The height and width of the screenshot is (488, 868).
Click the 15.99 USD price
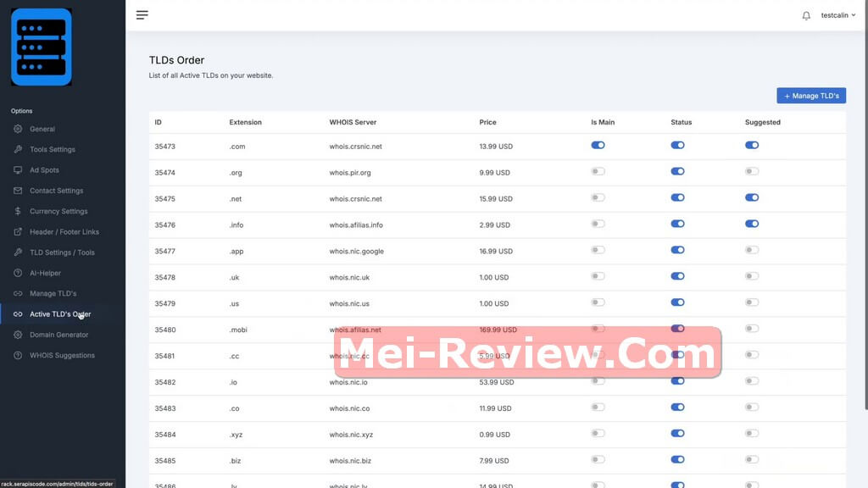[x=496, y=198]
